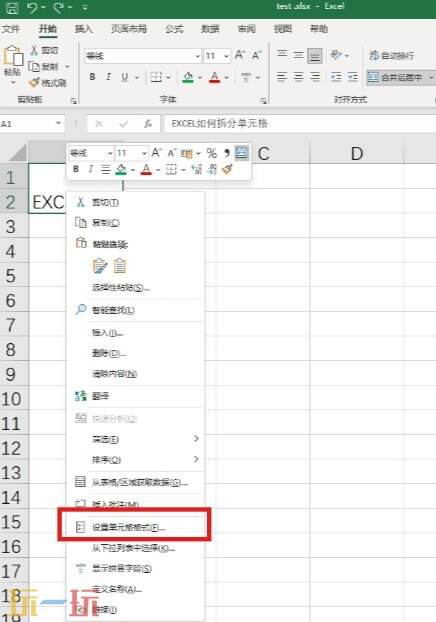Screen dimensions: 436x622
Task: Open the ribbon font color dropdown arrow
Action: click(227, 77)
